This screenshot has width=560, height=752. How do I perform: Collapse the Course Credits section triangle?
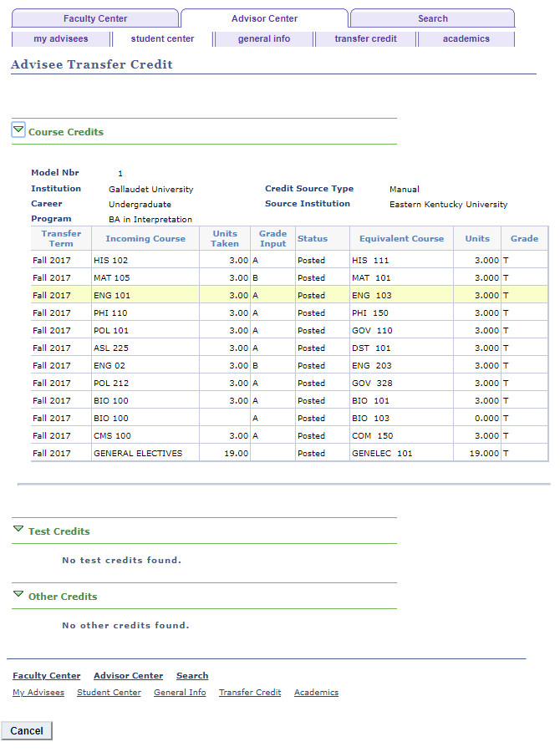click(18, 130)
